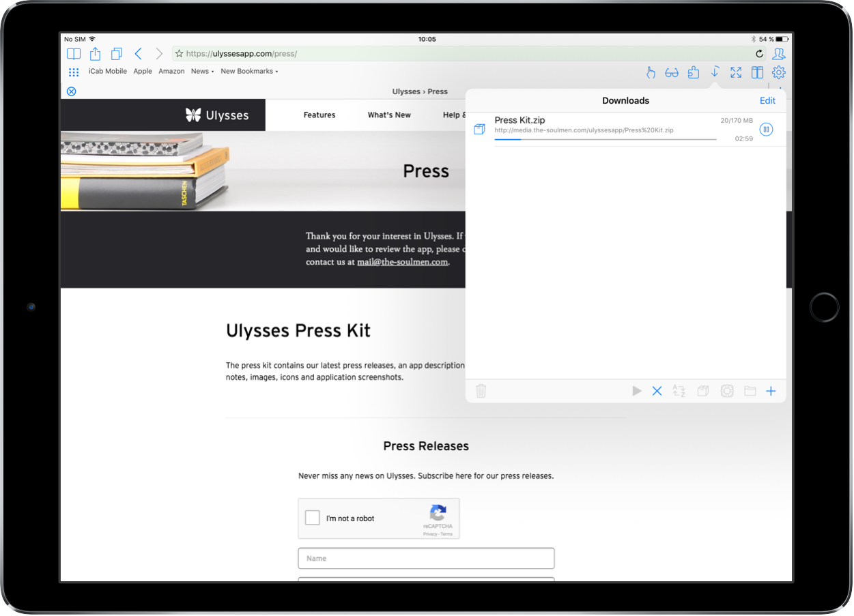Cancel downloads with the blue X icon
This screenshot has height=616, width=854.
pyautogui.click(x=657, y=391)
